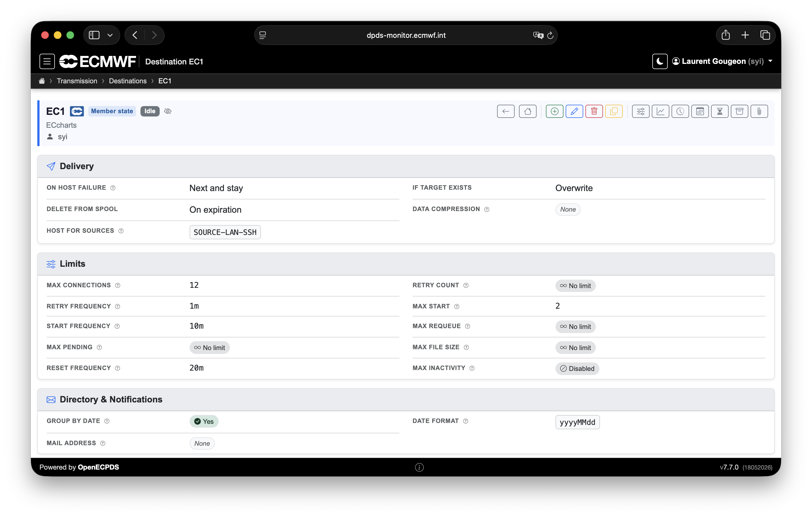
Task: Show help for Retry Frequency
Action: 118,306
